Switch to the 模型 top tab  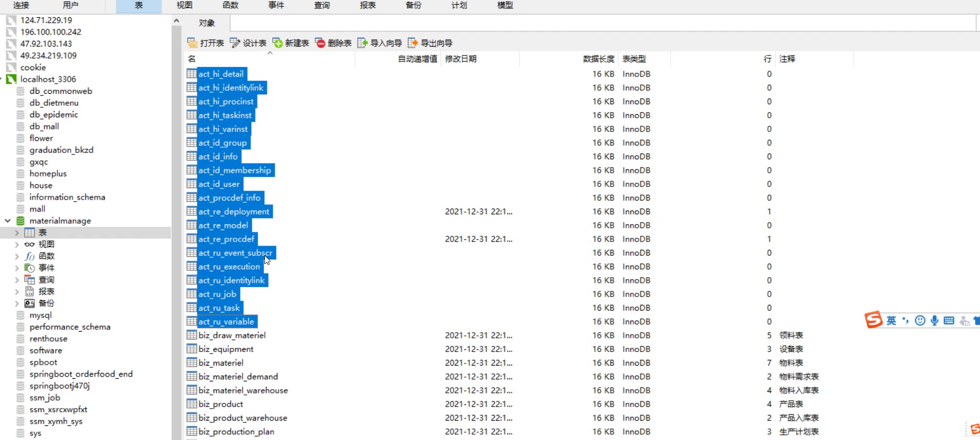505,5
